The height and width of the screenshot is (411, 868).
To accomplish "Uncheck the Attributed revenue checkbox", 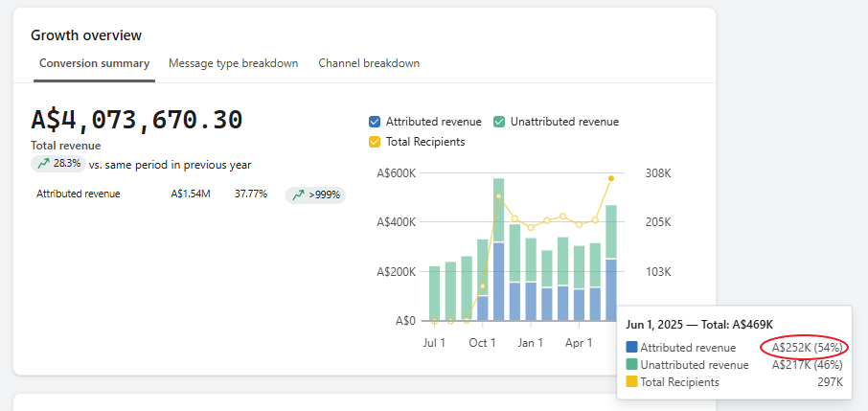I will tap(375, 122).
